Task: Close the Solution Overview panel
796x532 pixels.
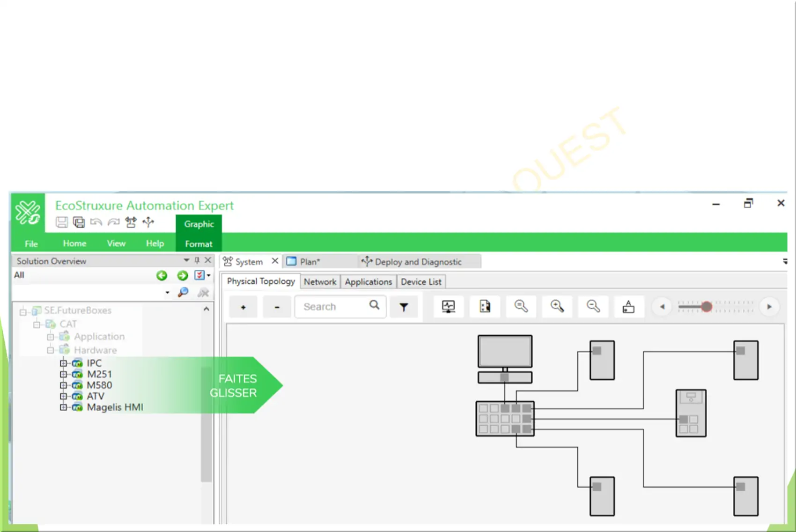Action: point(208,260)
